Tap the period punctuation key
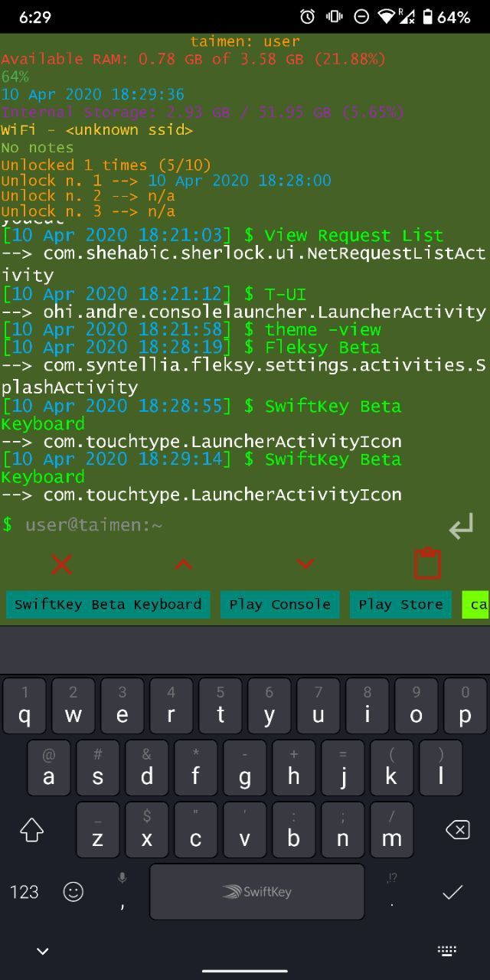The height and width of the screenshot is (980, 490). [392, 891]
